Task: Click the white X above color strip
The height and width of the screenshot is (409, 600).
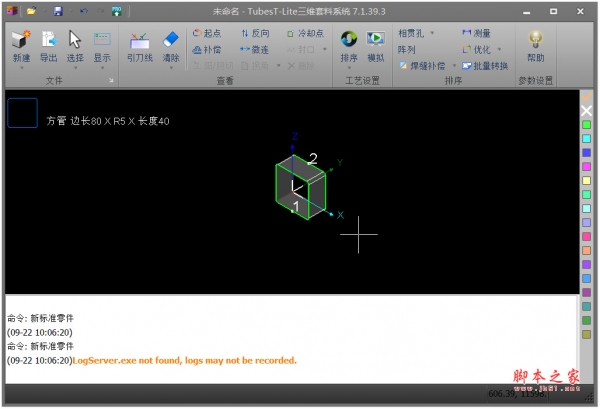Action: pyautogui.click(x=586, y=111)
